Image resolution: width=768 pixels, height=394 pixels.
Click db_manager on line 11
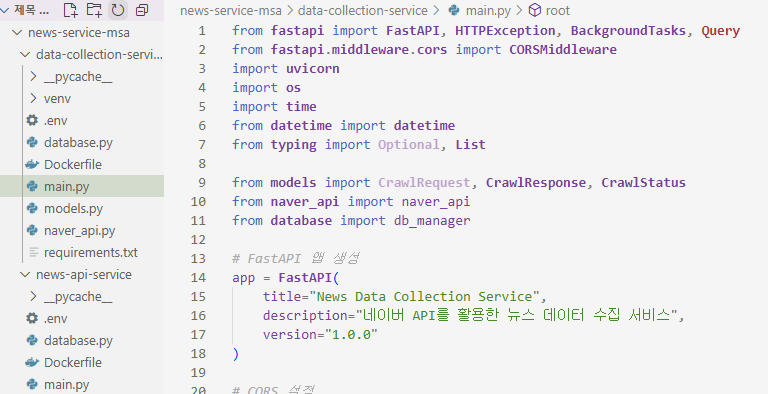[432, 221]
